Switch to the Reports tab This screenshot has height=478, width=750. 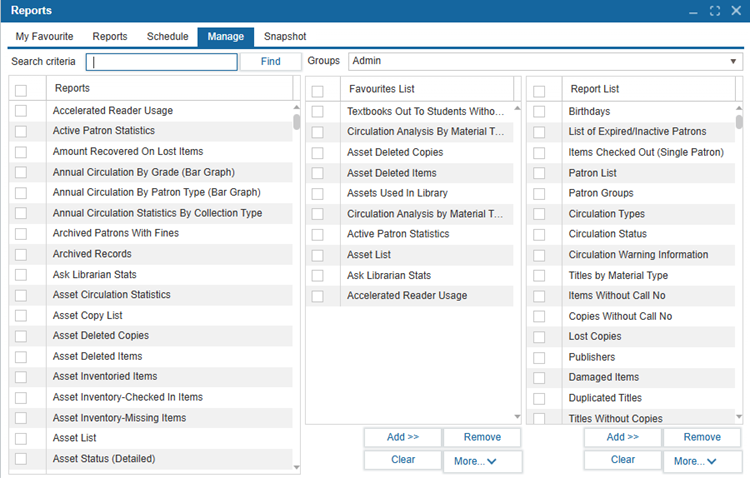click(x=110, y=36)
